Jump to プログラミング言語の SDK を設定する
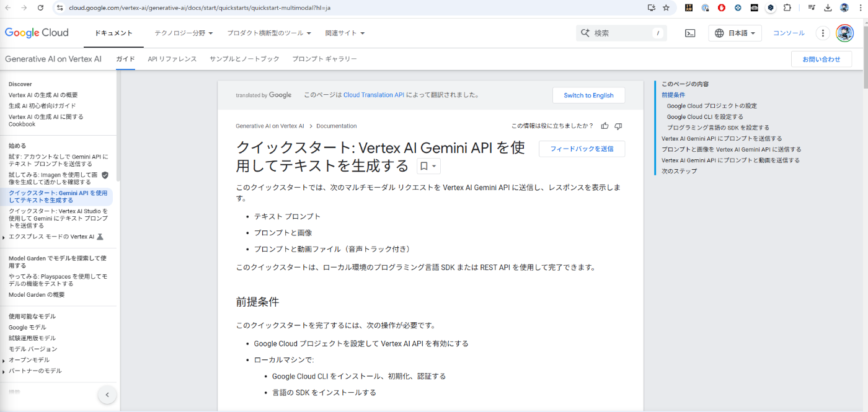 (x=718, y=128)
